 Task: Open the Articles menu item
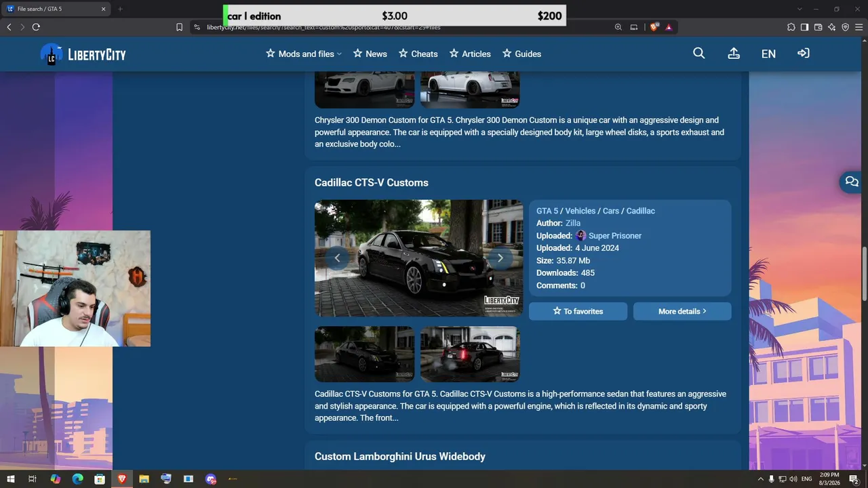coord(470,54)
